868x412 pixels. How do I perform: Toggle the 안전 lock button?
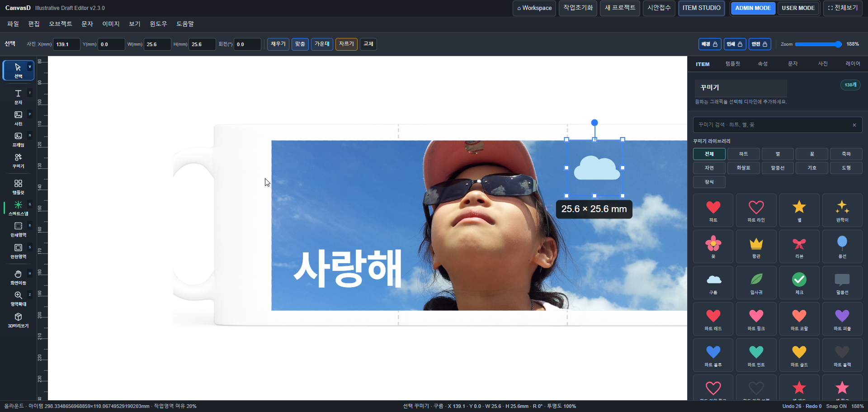pos(759,44)
